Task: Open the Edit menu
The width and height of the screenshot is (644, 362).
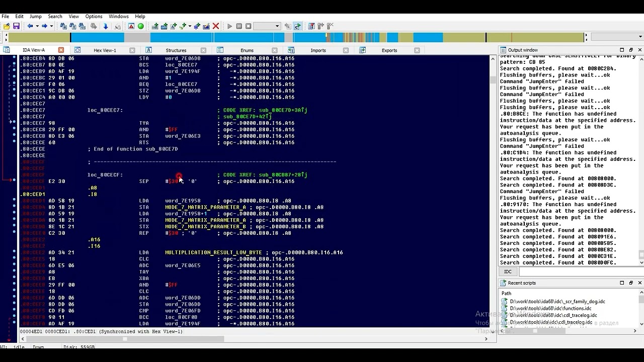Action: 19,16
